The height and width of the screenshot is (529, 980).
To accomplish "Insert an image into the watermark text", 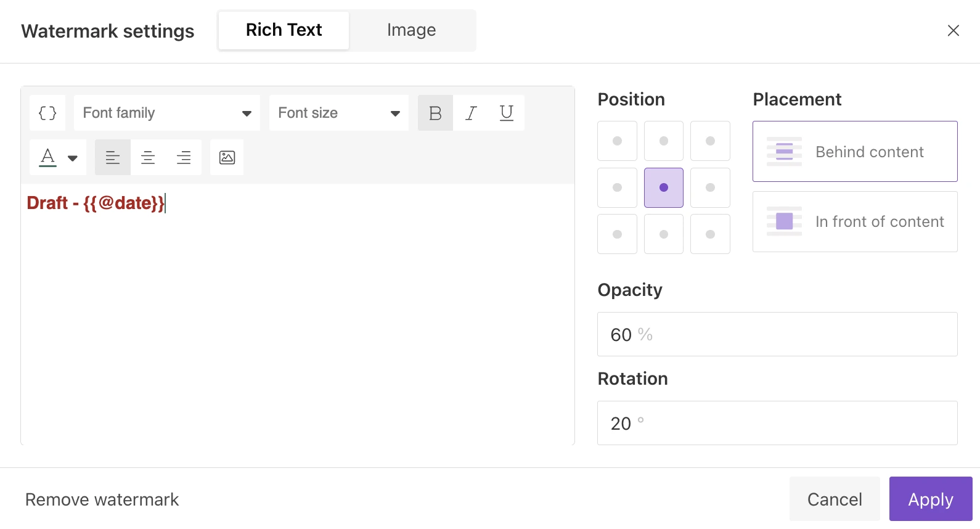I will pos(227,157).
